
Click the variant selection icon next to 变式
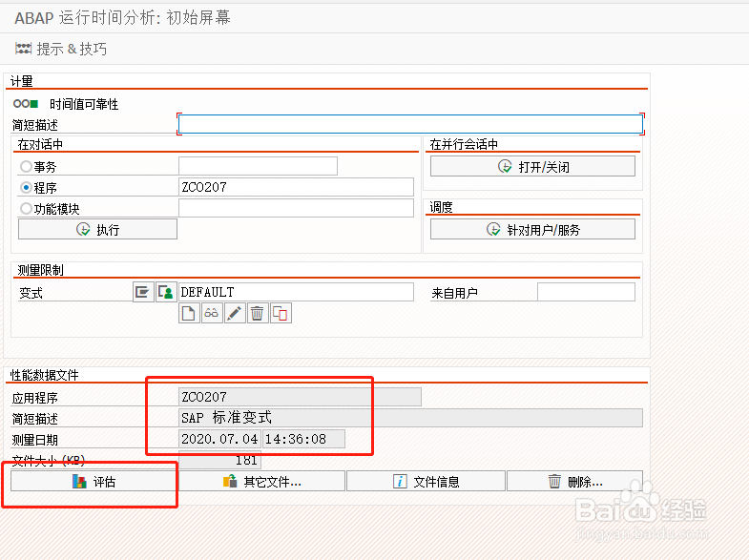coord(143,292)
